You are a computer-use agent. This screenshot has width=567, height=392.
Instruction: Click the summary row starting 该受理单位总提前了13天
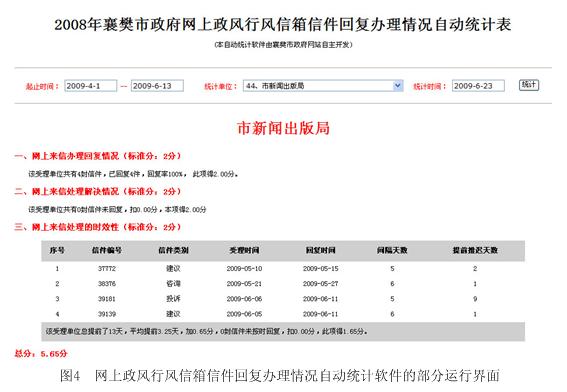pyautogui.click(x=283, y=332)
